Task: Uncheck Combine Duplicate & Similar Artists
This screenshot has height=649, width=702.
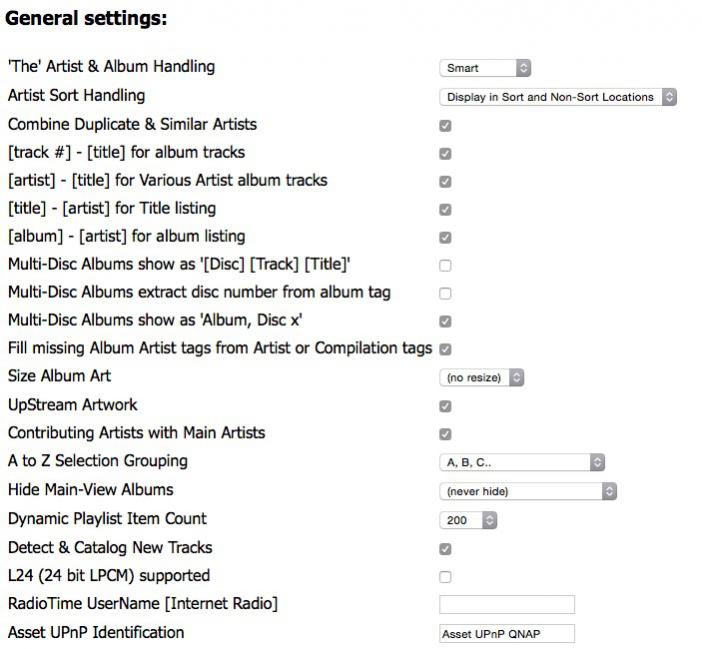Action: (x=445, y=126)
